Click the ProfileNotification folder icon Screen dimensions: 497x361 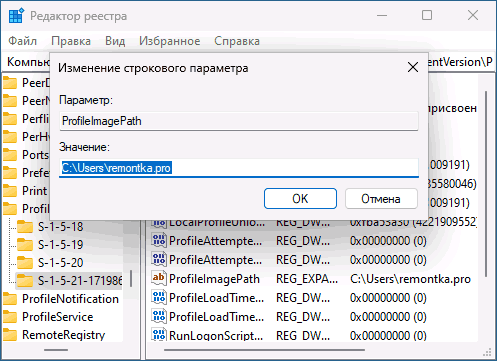(10, 299)
